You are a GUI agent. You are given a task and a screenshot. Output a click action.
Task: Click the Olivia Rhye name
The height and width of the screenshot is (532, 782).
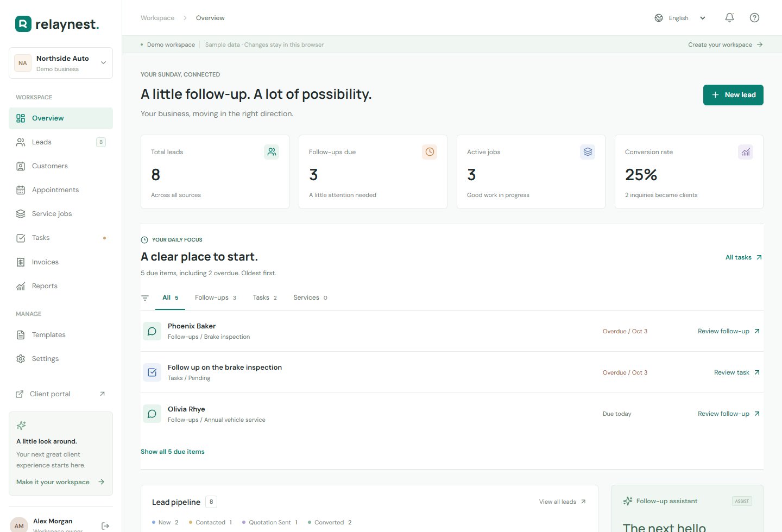coord(186,409)
